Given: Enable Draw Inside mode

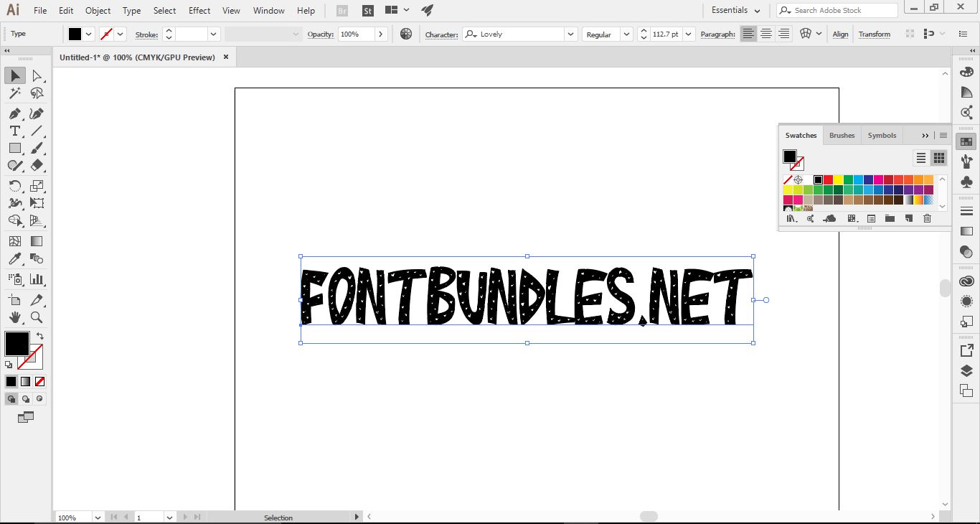Looking at the screenshot, I should point(39,399).
